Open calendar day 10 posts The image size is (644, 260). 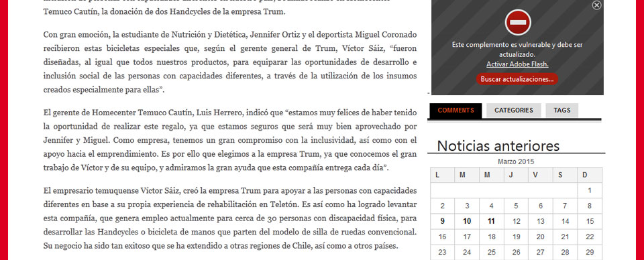coord(467,221)
